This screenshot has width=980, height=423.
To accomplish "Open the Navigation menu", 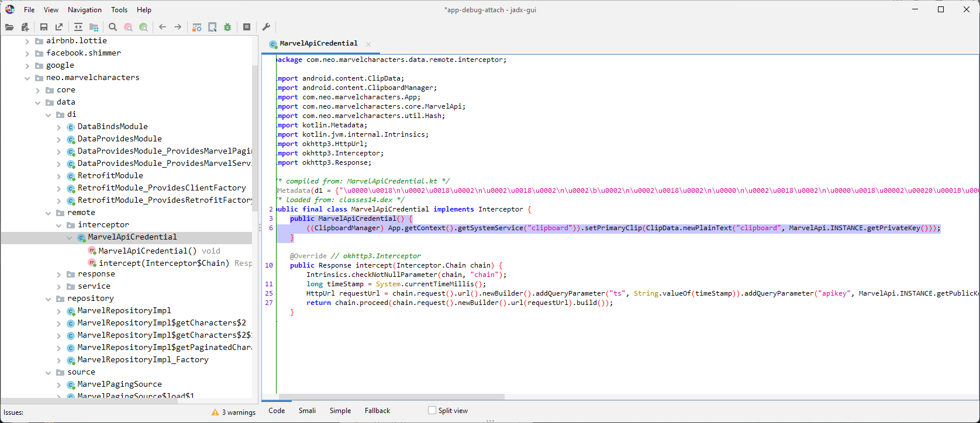I will click(85, 10).
